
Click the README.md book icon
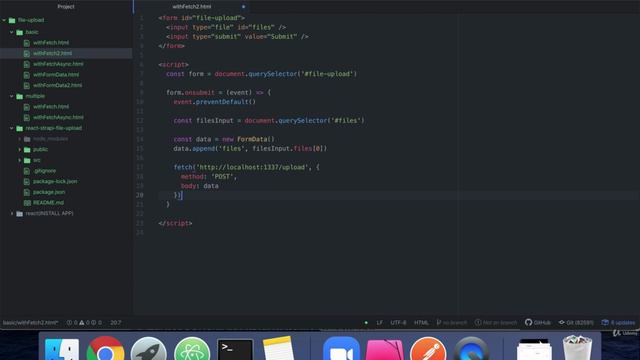tap(27, 203)
